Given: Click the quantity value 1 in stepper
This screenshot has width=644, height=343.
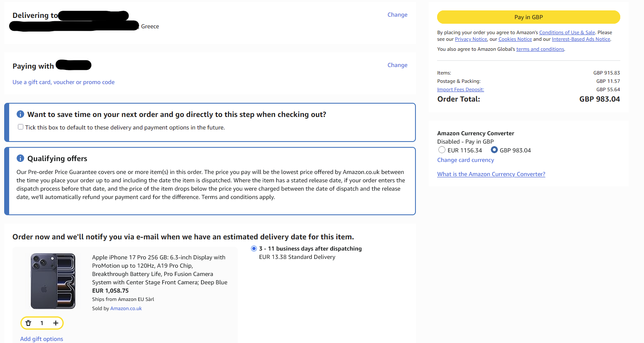Looking at the screenshot, I should click(42, 323).
